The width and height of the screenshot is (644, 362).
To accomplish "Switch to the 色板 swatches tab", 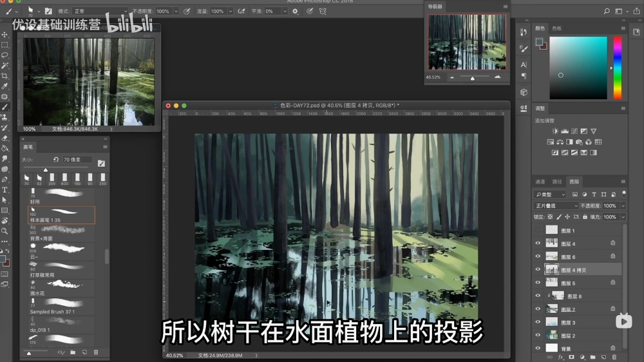I will point(557,28).
